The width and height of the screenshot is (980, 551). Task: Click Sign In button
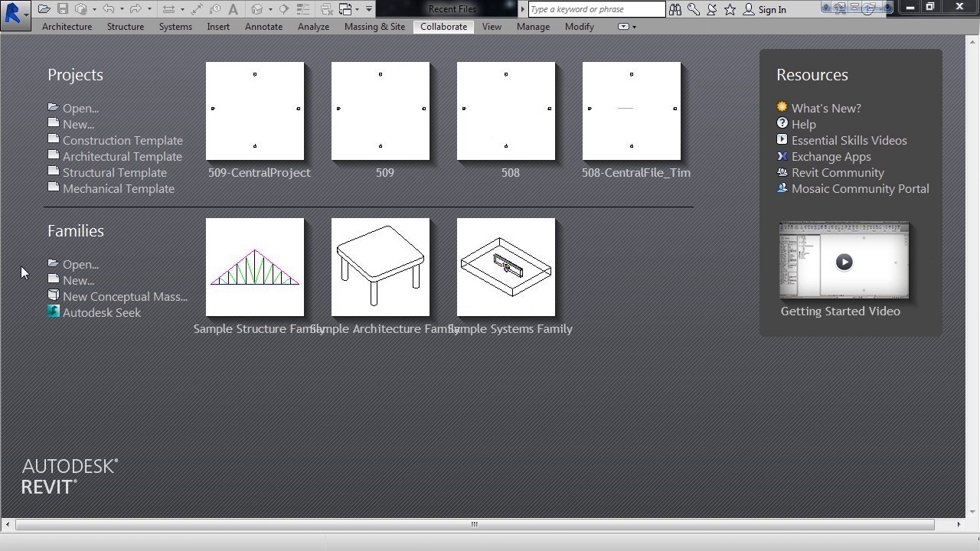pyautogui.click(x=765, y=9)
